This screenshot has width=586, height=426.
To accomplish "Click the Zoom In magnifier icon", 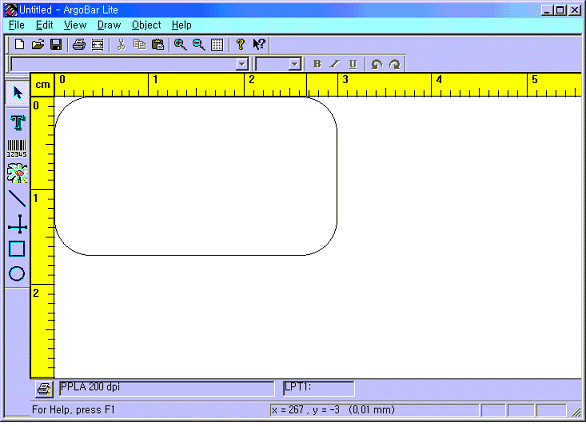I will (x=180, y=45).
